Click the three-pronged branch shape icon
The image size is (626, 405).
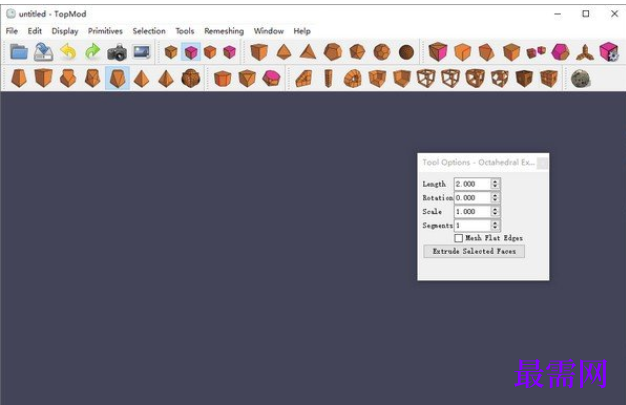585,52
